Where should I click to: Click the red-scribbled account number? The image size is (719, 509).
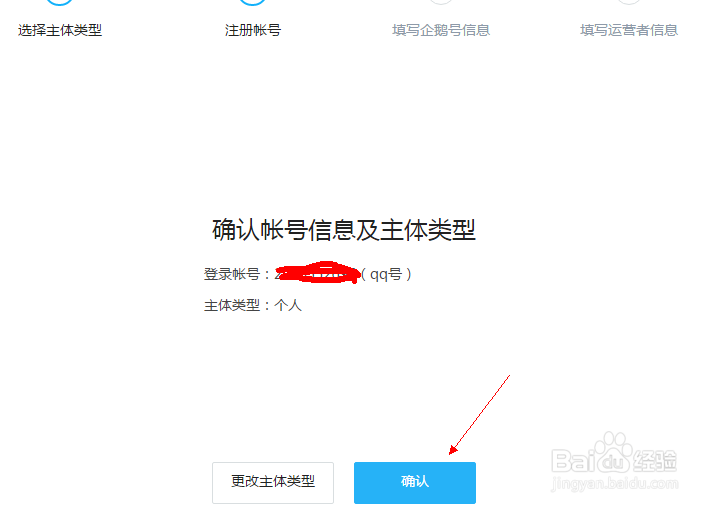317,272
